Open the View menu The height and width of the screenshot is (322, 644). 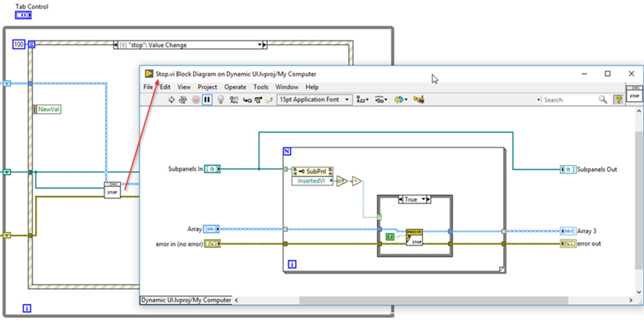click(184, 87)
